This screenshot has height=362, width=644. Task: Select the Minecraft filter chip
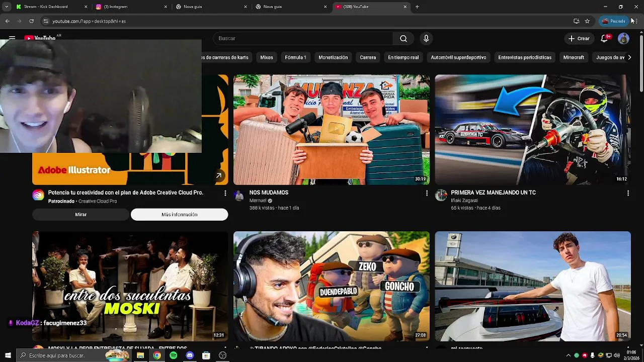[x=574, y=57]
